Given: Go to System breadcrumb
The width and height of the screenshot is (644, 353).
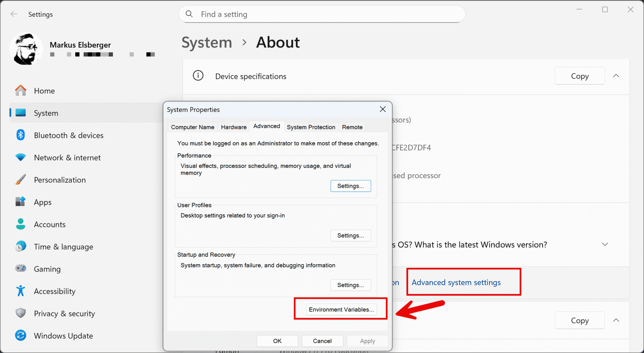Looking at the screenshot, I should point(207,42).
